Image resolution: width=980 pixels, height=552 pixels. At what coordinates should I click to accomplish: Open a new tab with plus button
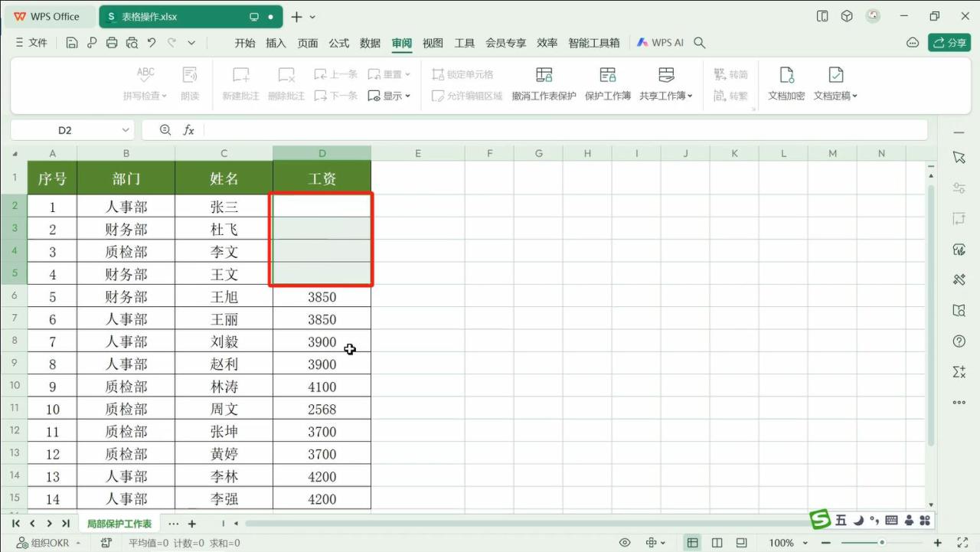[x=297, y=17]
